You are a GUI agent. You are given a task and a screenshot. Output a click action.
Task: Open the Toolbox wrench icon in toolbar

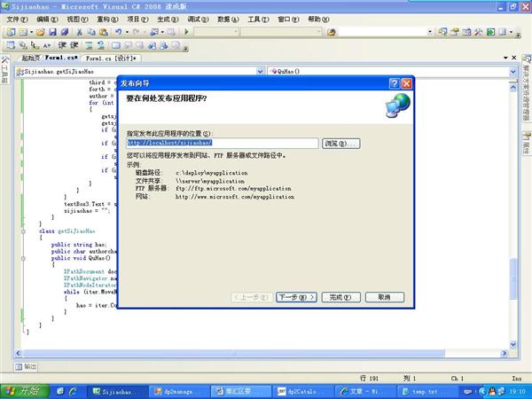(479, 32)
